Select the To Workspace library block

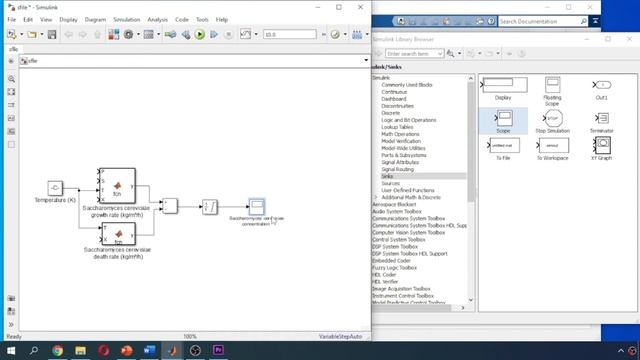click(553, 149)
